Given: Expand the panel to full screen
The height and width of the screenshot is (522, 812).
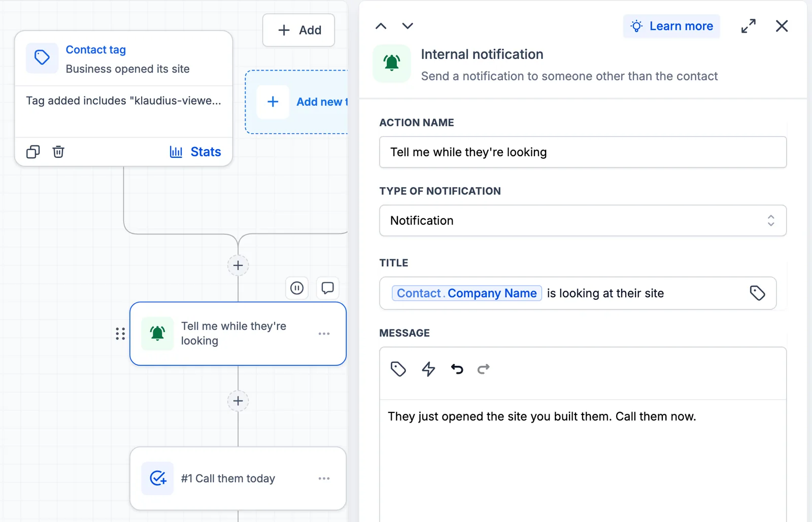Looking at the screenshot, I should point(749,26).
